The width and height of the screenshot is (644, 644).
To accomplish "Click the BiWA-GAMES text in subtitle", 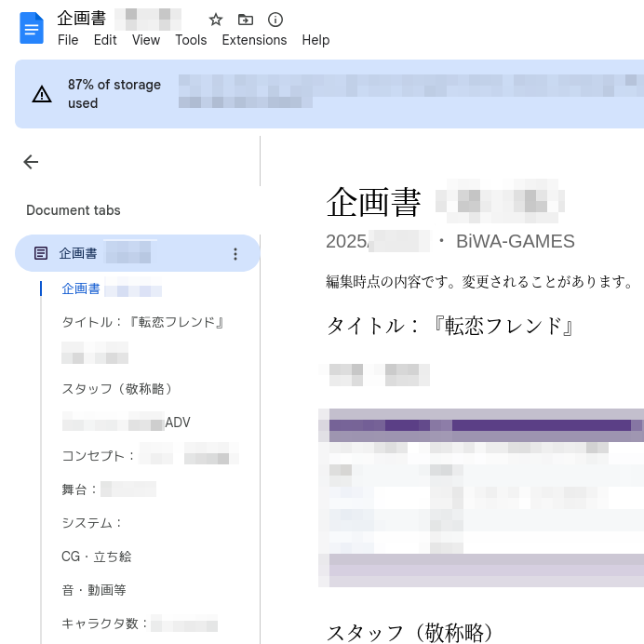I will point(515,241).
